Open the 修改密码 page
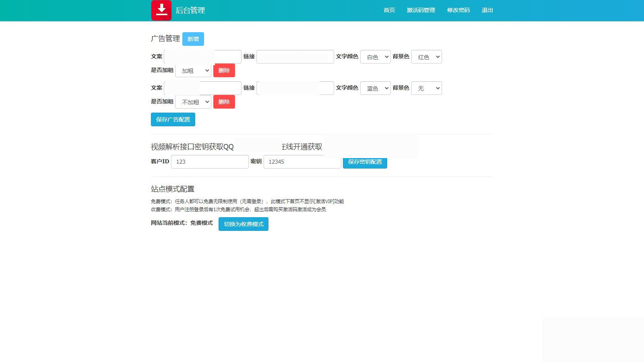Screen dimensions: 644x362 tap(458, 10)
